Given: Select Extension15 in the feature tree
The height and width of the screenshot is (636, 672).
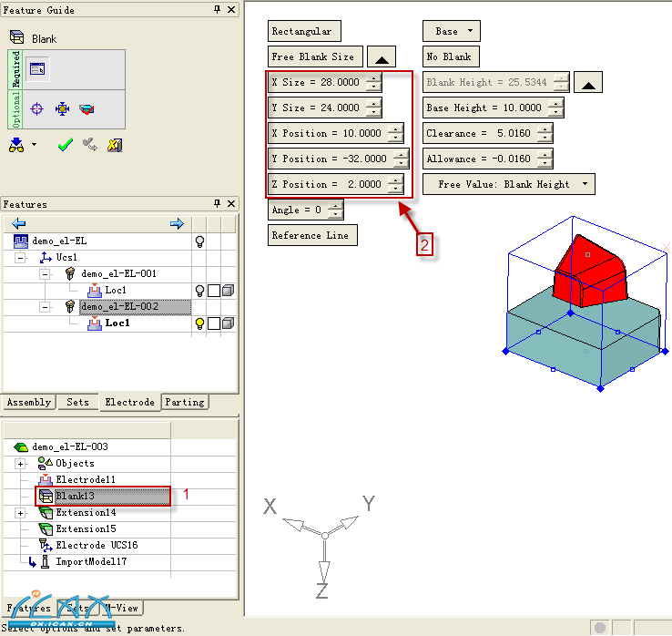Looking at the screenshot, I should (x=86, y=528).
